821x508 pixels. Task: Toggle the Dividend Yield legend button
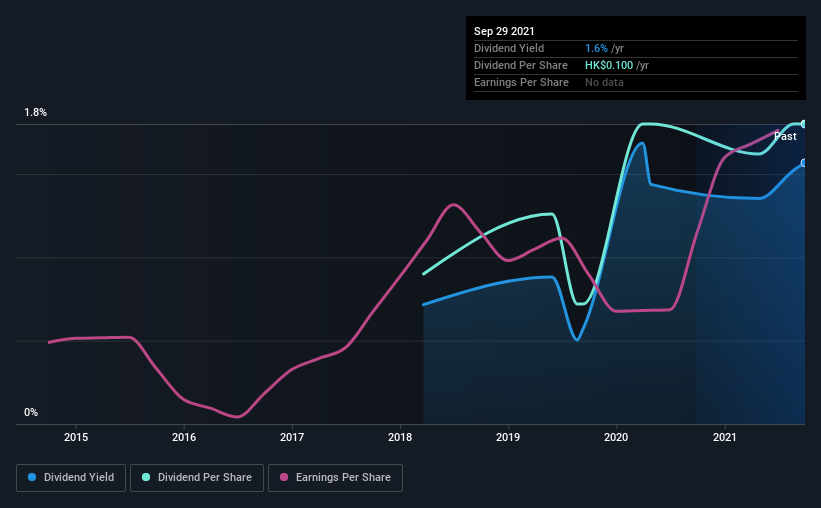click(x=71, y=478)
